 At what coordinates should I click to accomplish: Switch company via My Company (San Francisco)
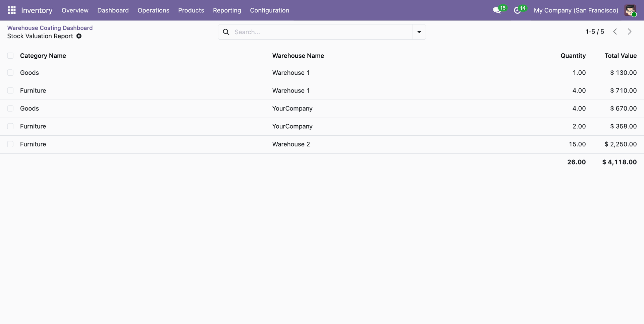click(576, 10)
